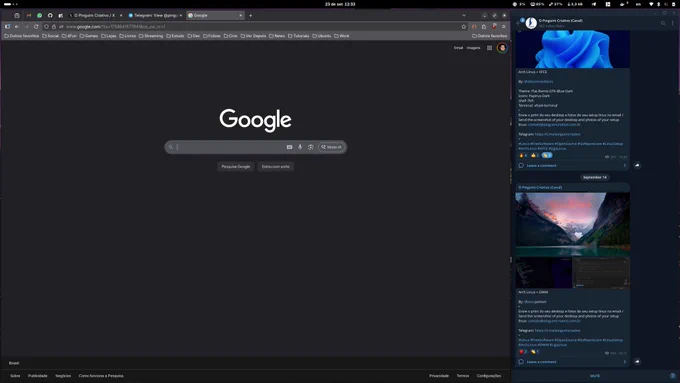Reload the Google page

tap(36, 26)
